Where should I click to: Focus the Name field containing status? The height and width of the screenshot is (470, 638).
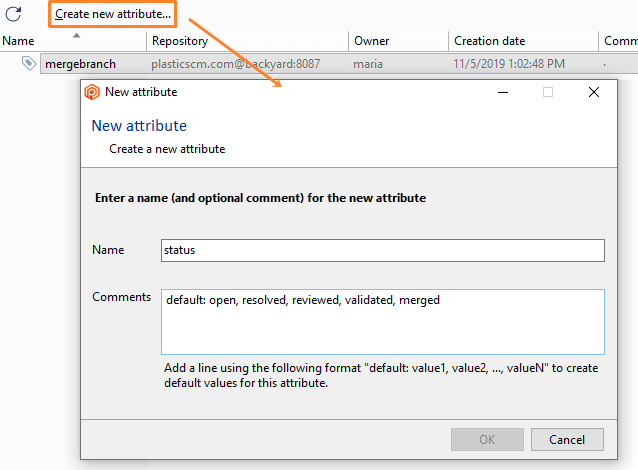click(382, 250)
